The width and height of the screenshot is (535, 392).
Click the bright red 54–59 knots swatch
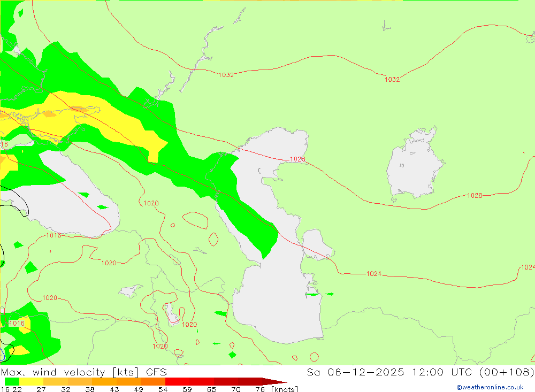[177, 381]
